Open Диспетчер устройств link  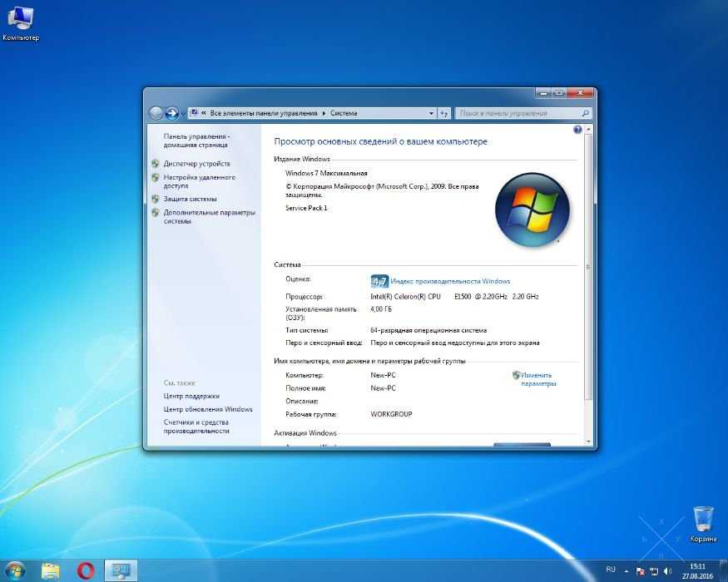[196, 164]
